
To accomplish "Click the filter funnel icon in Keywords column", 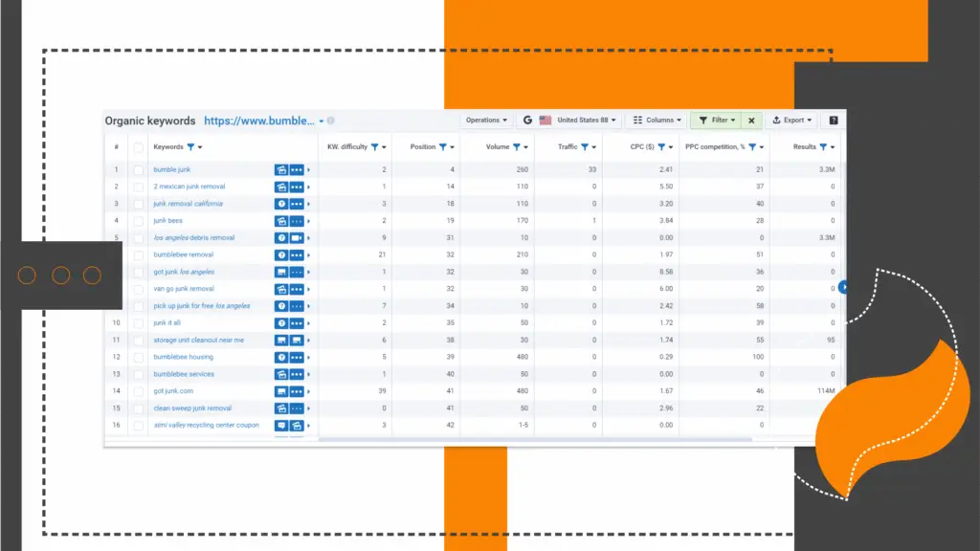I will point(191,147).
